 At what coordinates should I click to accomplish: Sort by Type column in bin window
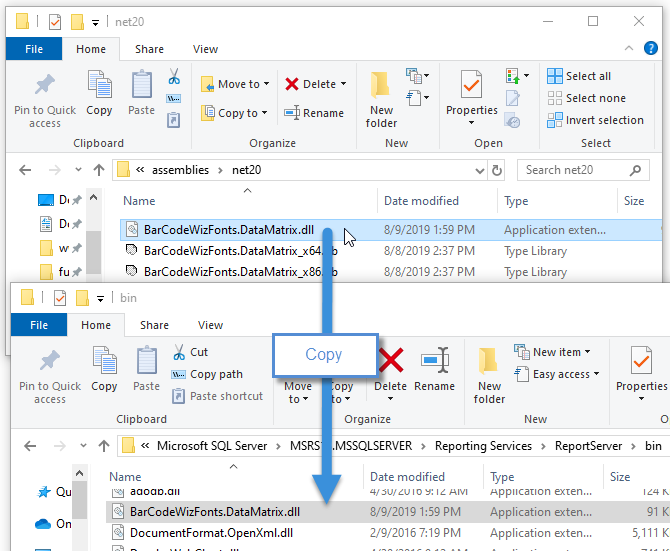[502, 477]
